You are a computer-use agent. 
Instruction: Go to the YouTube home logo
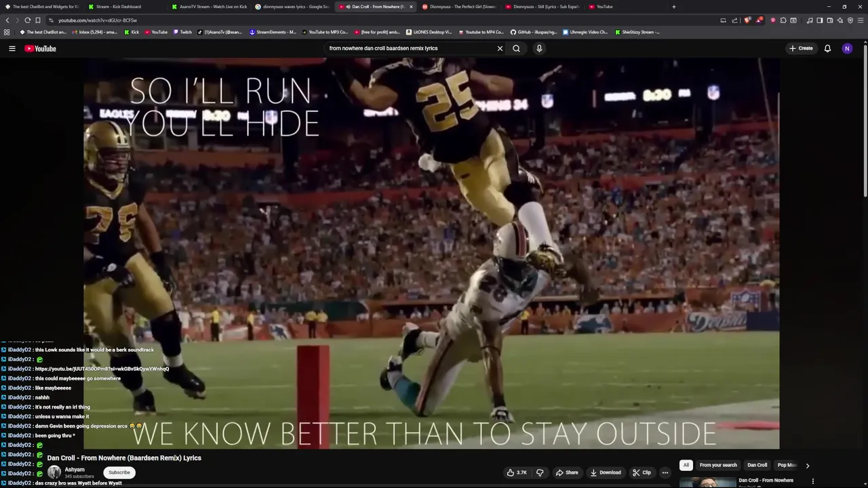[40, 48]
